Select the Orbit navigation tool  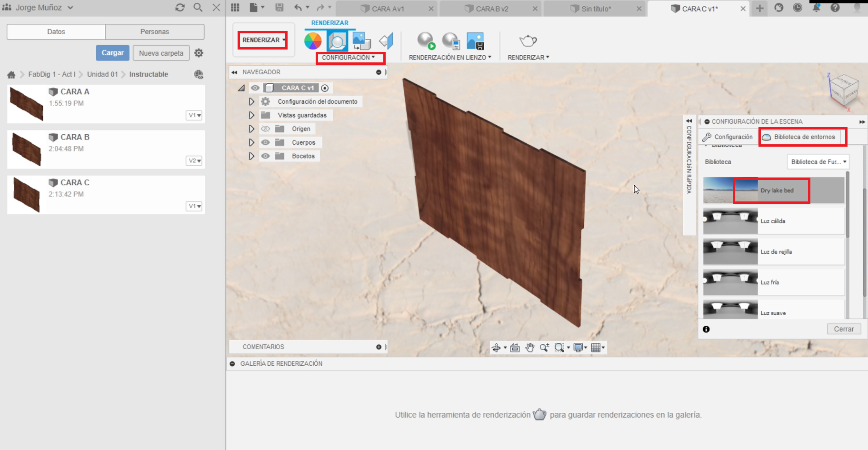click(x=496, y=348)
